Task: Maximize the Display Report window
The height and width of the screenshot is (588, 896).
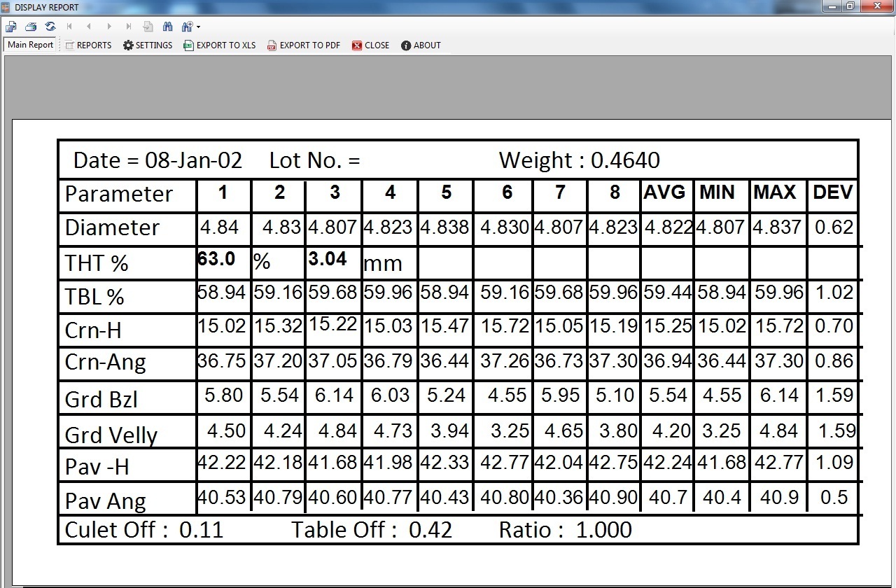Action: [850, 6]
